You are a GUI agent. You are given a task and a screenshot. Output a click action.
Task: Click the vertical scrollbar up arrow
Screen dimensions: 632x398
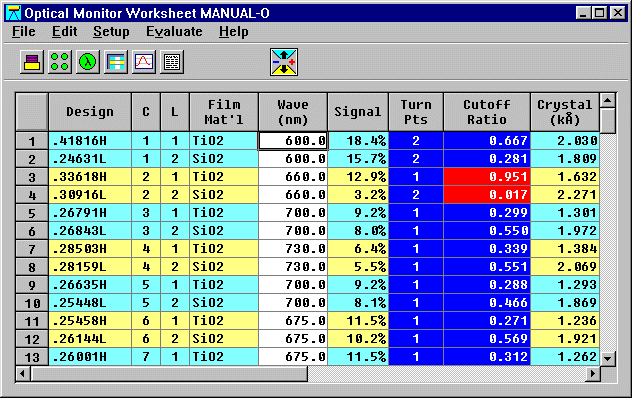pos(607,100)
